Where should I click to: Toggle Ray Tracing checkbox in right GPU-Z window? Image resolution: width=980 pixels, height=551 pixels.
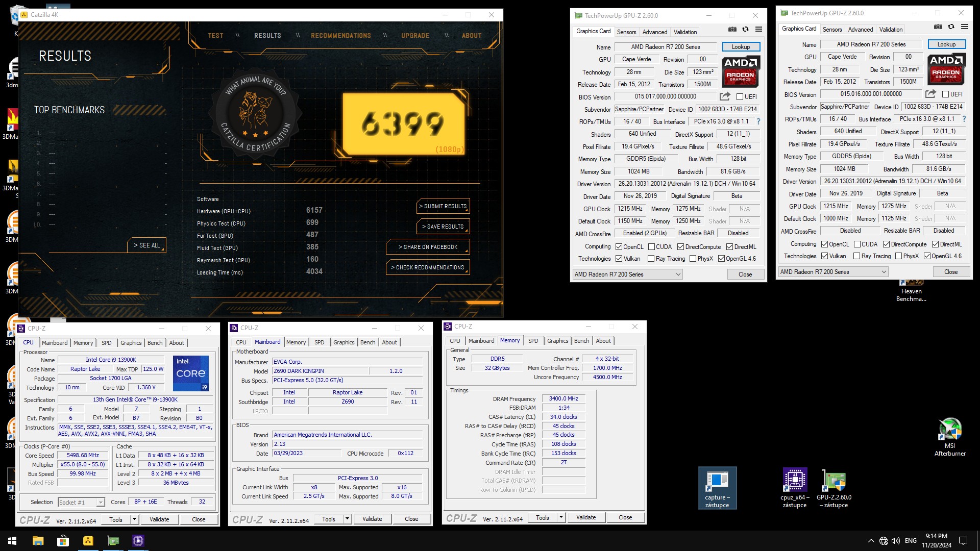pos(856,256)
